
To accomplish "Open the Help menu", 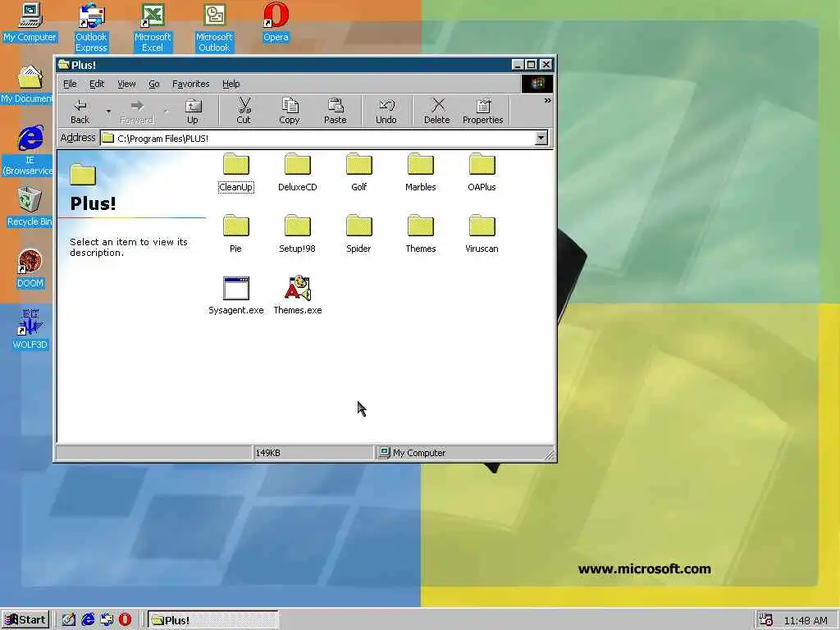I will tap(231, 84).
